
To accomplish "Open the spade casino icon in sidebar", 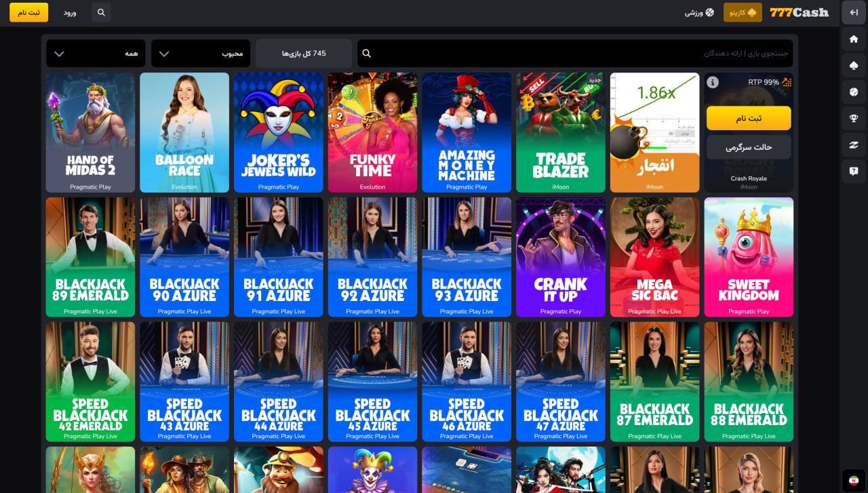I will (x=853, y=66).
